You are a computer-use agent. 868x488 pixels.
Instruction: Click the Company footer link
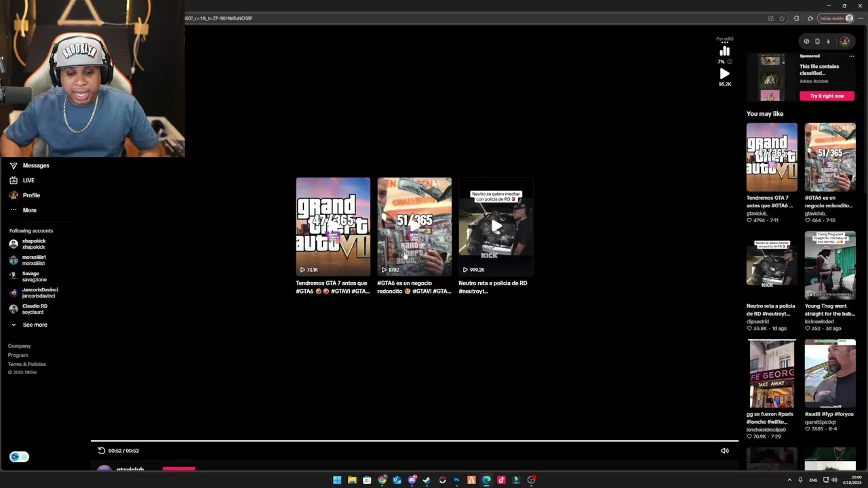tap(20, 346)
